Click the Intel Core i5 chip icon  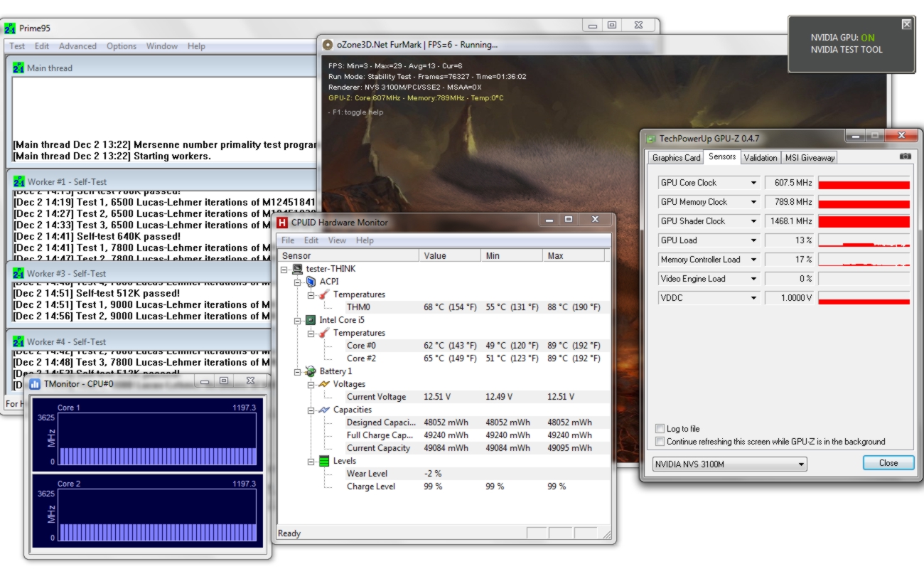311,320
